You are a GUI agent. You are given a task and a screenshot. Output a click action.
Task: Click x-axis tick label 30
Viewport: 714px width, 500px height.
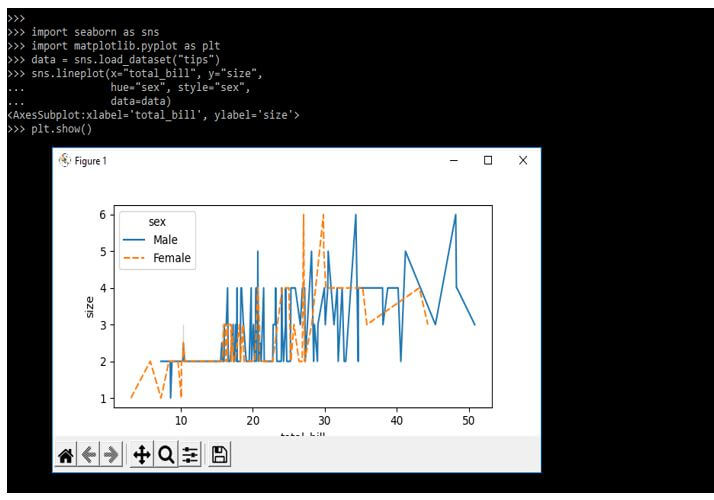(x=325, y=421)
